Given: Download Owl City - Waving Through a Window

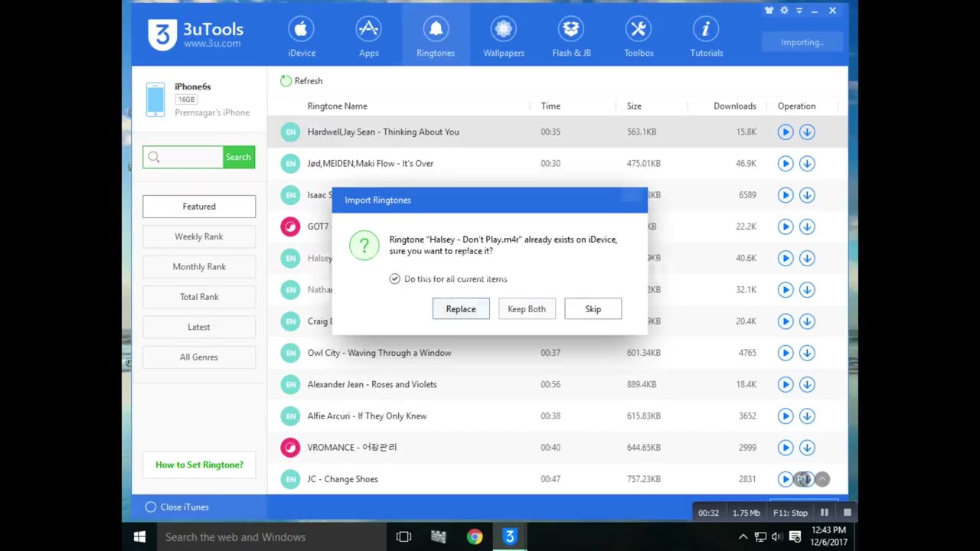Looking at the screenshot, I should coord(807,353).
